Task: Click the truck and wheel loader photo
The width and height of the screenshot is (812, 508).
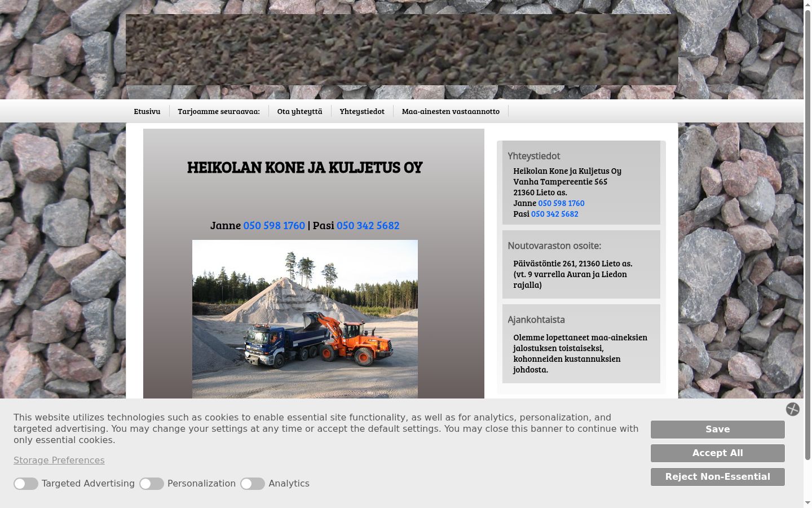Action: pyautogui.click(x=305, y=319)
